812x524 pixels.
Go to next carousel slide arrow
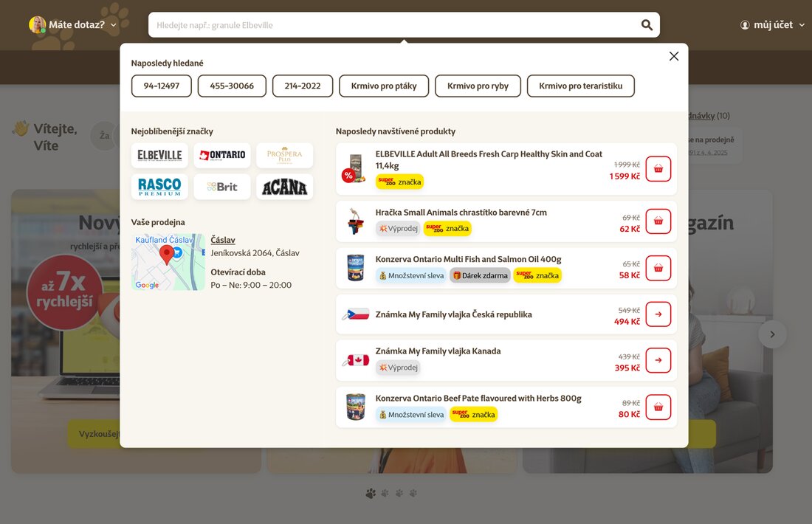click(772, 334)
